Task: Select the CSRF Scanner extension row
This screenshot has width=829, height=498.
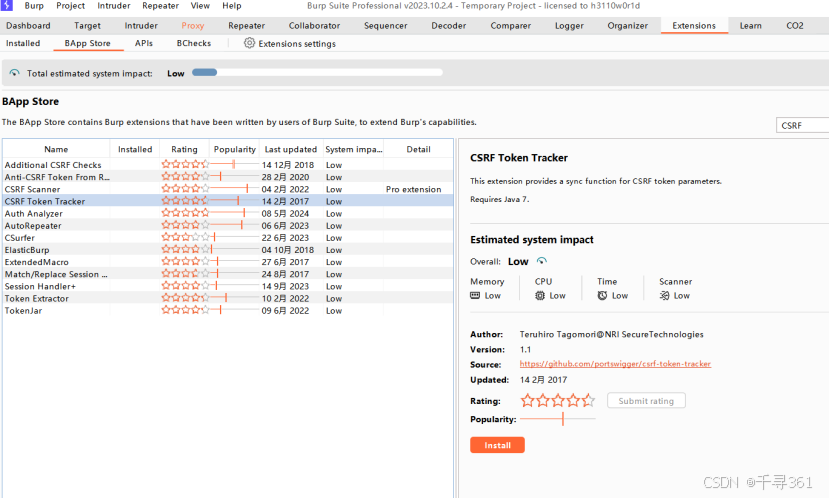Action: (x=228, y=189)
